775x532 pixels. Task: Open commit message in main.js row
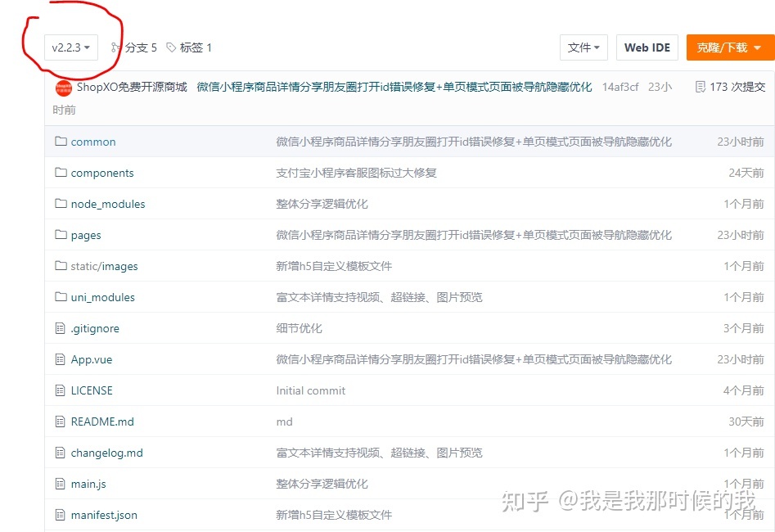pyautogui.click(x=322, y=485)
